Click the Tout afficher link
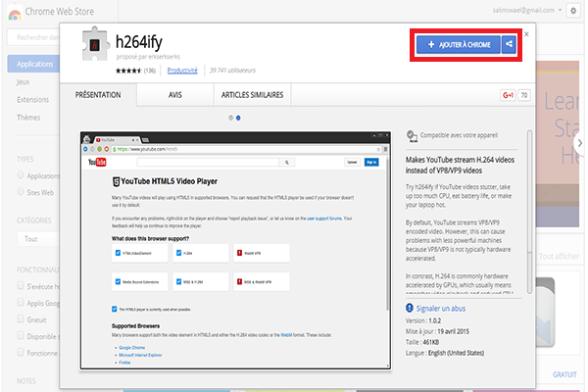This screenshot has width=588, height=392. [x=559, y=256]
